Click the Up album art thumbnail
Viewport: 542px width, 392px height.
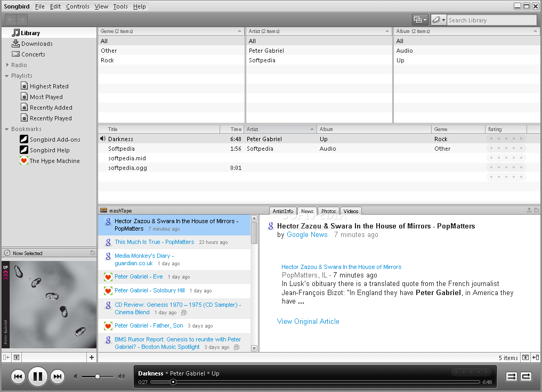(49, 305)
